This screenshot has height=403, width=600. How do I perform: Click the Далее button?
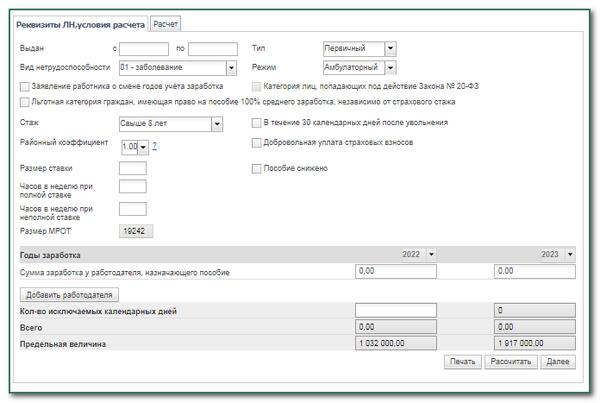(x=557, y=362)
